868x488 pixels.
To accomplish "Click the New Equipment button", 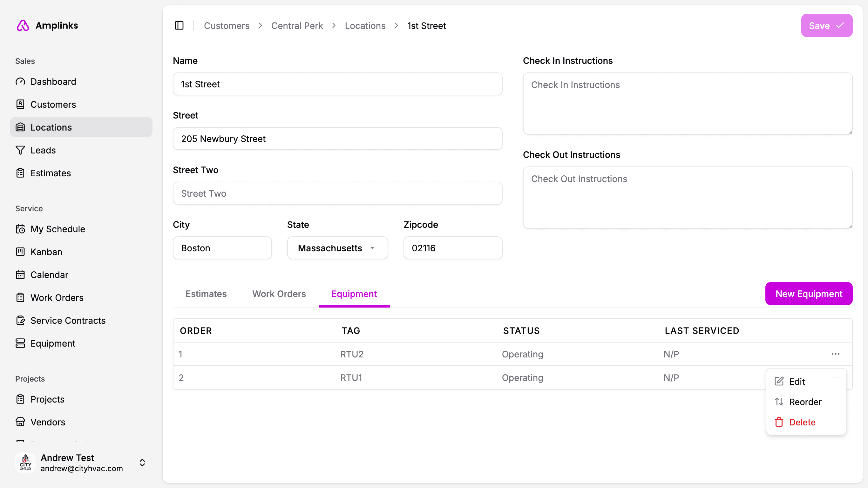I will [x=808, y=294].
